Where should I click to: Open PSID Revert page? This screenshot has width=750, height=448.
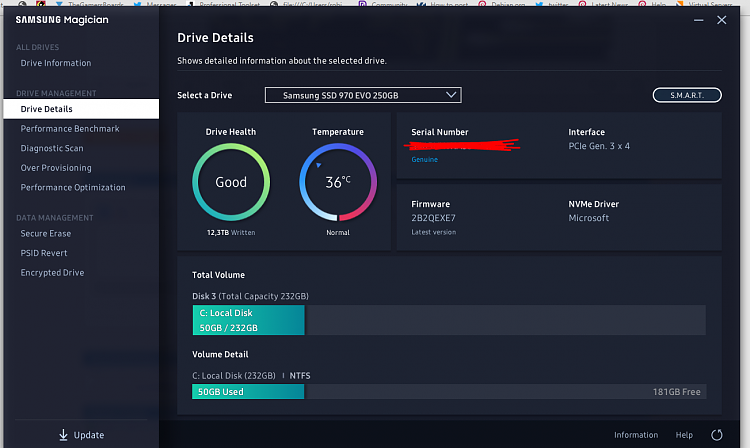tap(44, 253)
